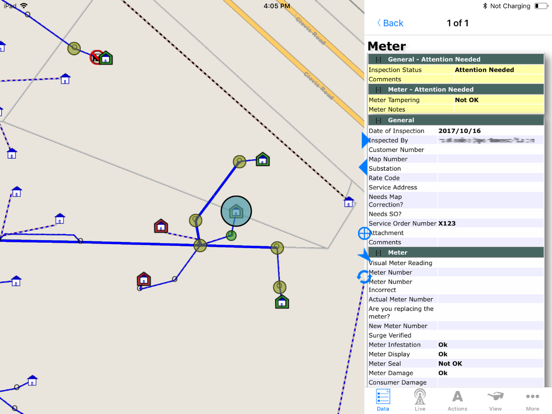Tap the Meter Damage Ok value
Image resolution: width=552 pixels, height=414 pixels.
pyautogui.click(x=443, y=373)
